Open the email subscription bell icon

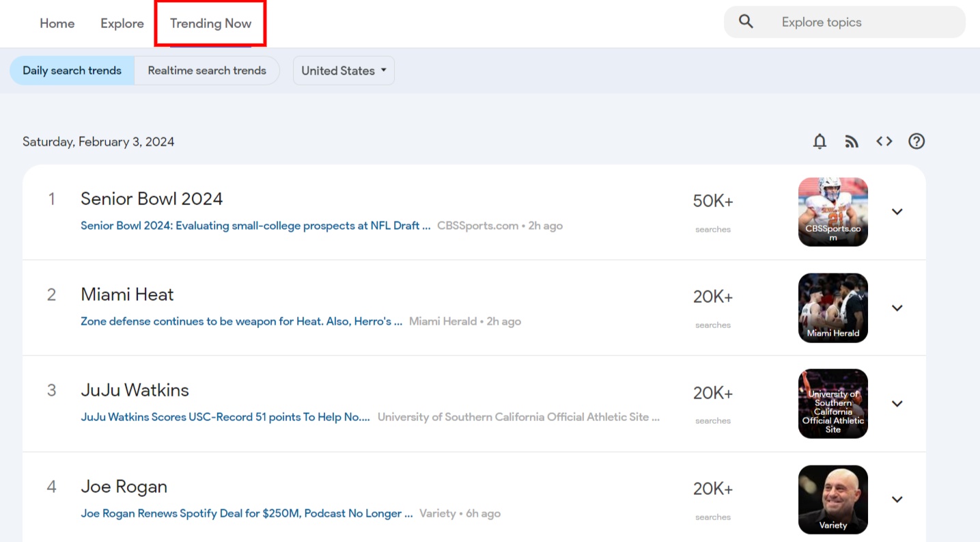(x=820, y=141)
